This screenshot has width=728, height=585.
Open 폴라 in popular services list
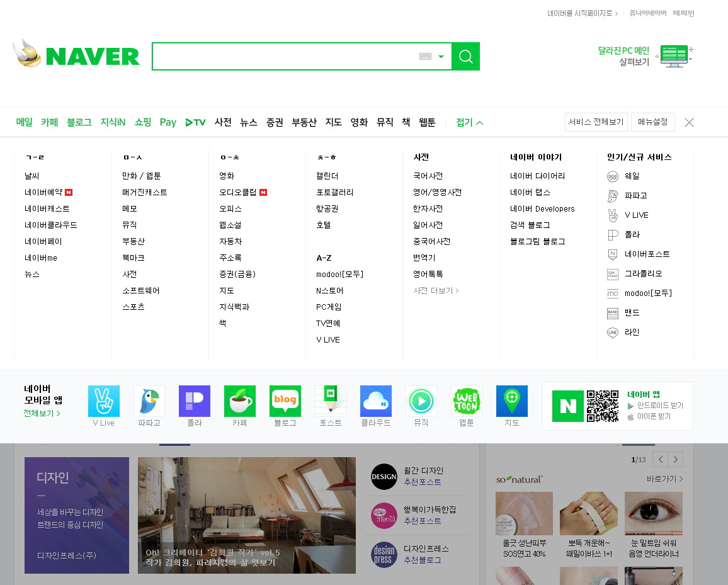623,234
